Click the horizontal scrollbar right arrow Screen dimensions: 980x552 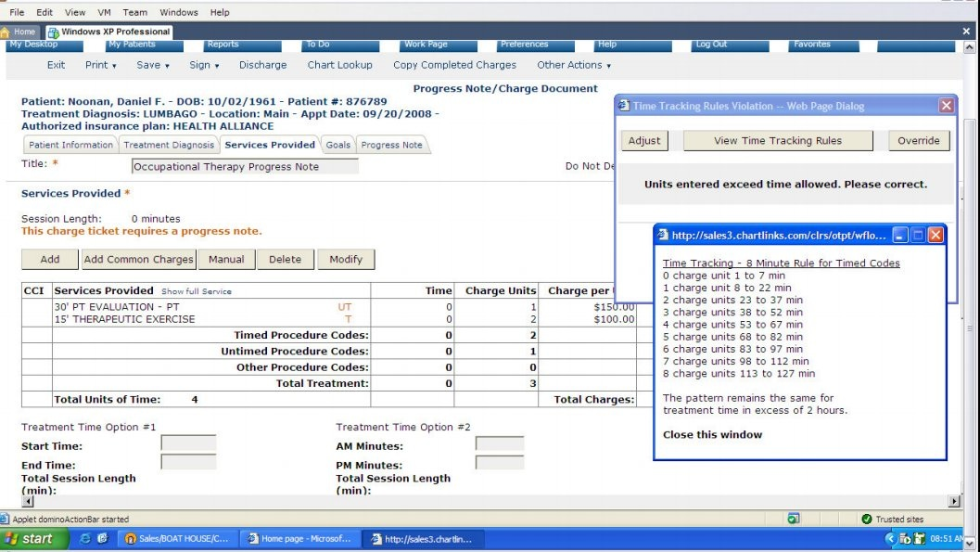pos(954,501)
